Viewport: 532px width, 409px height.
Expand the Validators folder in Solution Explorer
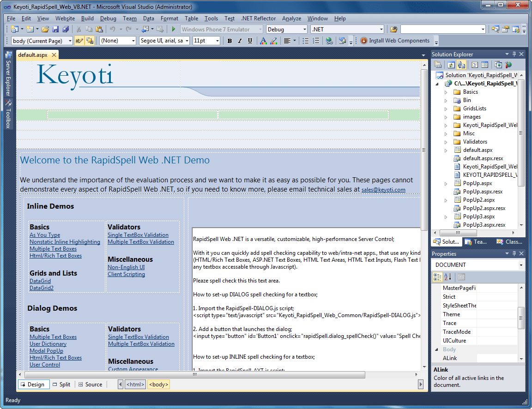coord(445,141)
